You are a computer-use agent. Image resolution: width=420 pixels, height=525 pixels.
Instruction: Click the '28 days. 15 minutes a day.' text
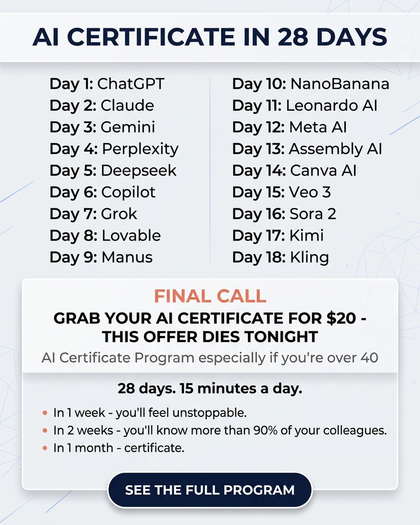(x=210, y=388)
